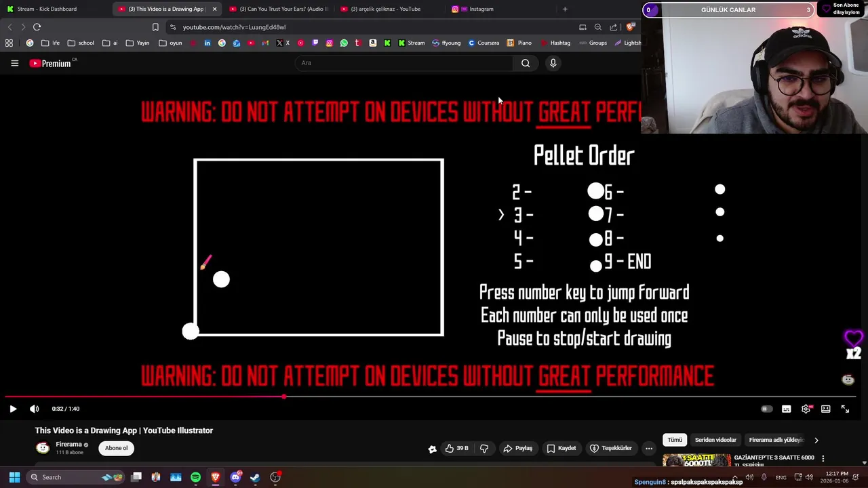The image size is (868, 488).
Task: Save the video with 'Kaydet' button
Action: [x=561, y=448]
